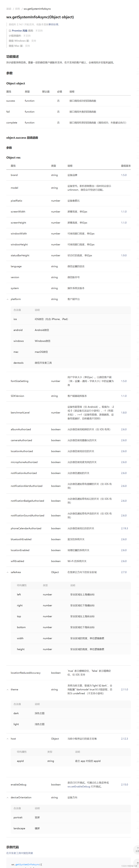Click the locationReducedAccuracy property name
Screen dimensions: 139x868
26,673
